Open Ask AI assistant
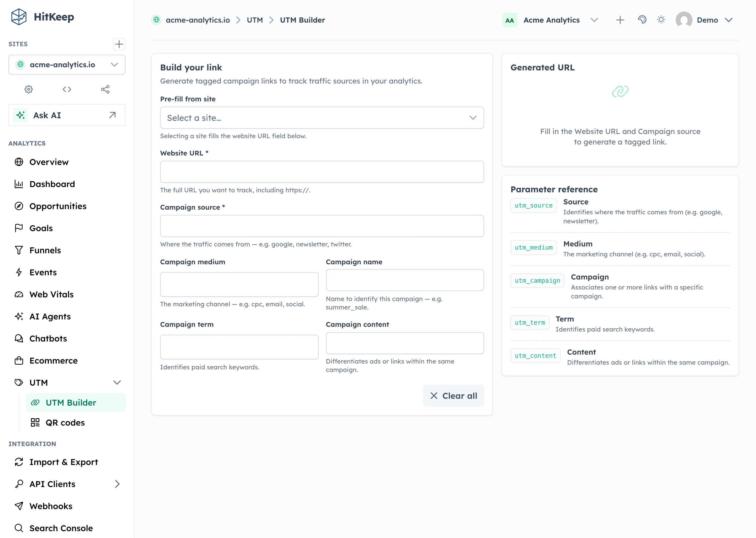The width and height of the screenshot is (756, 538). [67, 115]
